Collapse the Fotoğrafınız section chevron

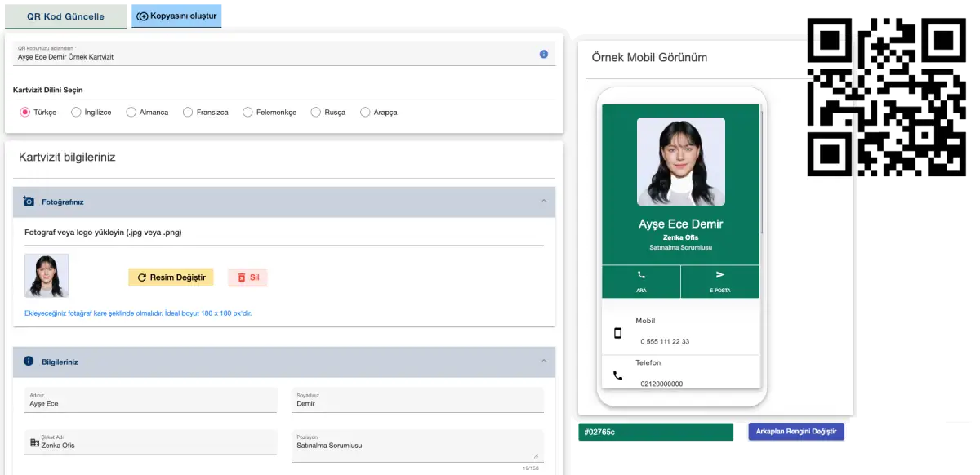pyautogui.click(x=544, y=202)
